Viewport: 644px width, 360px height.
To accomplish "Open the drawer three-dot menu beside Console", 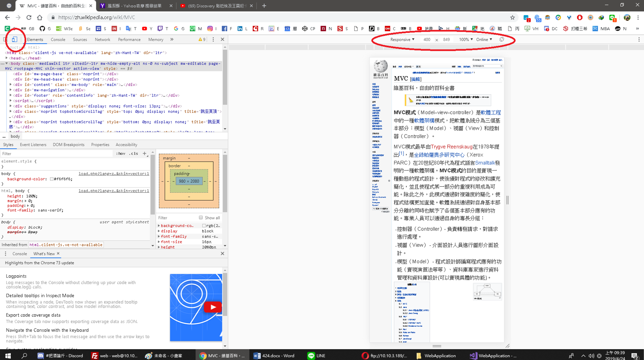I will tap(6, 254).
